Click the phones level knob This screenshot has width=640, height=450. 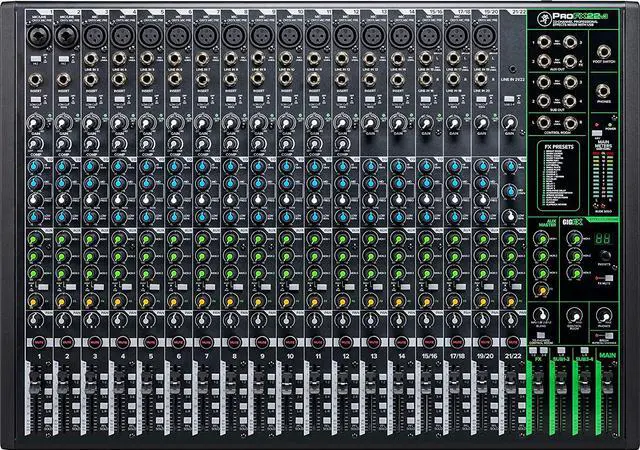(x=603, y=316)
